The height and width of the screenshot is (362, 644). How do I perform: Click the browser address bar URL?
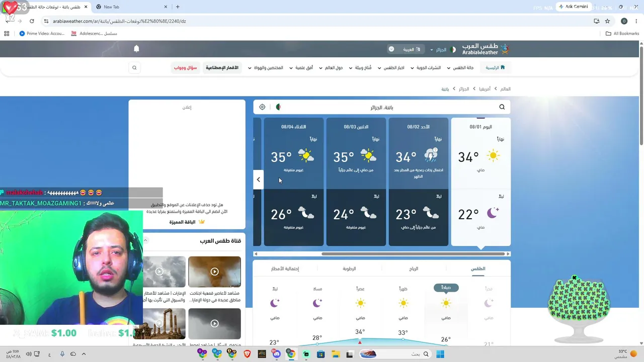tap(119, 21)
